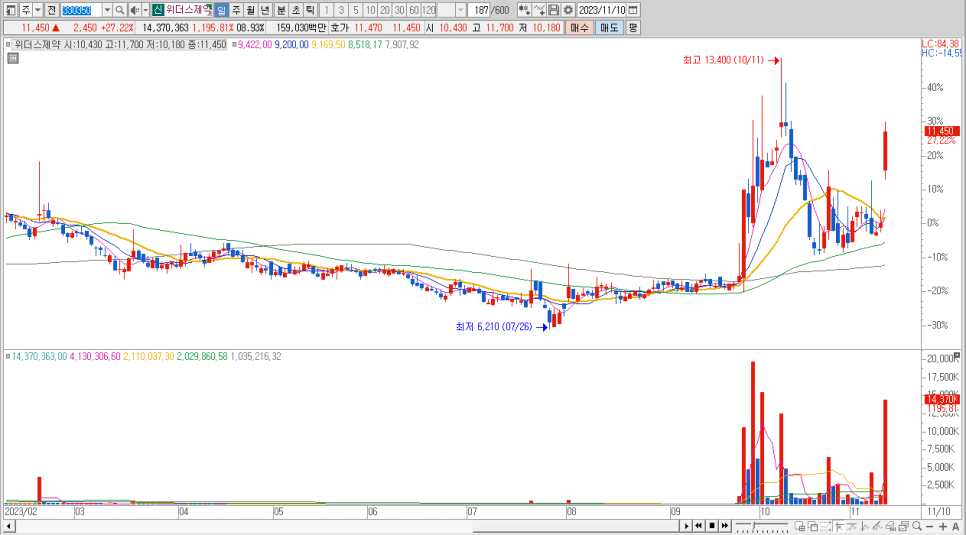Click the 매수 (buy) button
The width and height of the screenshot is (966, 535).
pos(580,28)
